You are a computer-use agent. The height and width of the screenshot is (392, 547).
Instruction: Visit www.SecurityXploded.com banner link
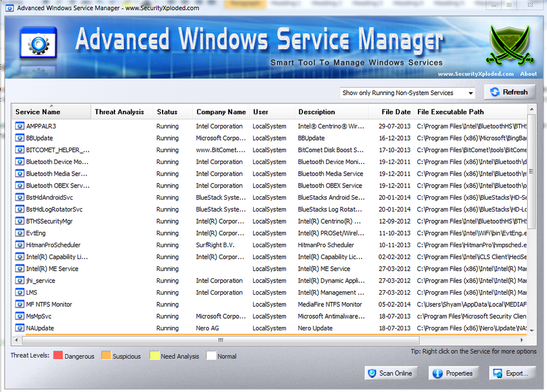476,74
